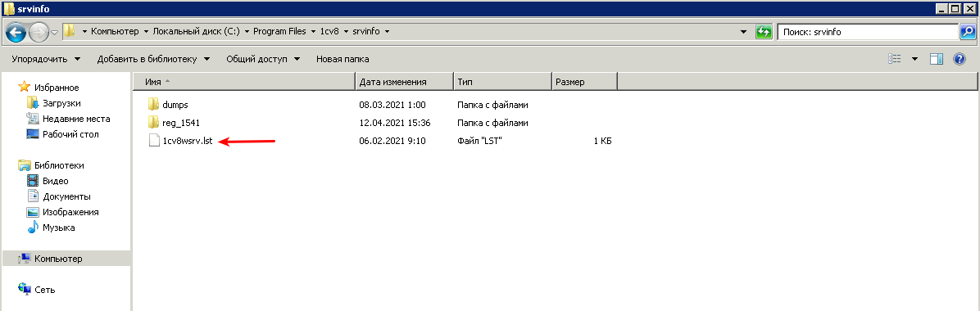Click the folder icon in address bar

click(x=70, y=31)
